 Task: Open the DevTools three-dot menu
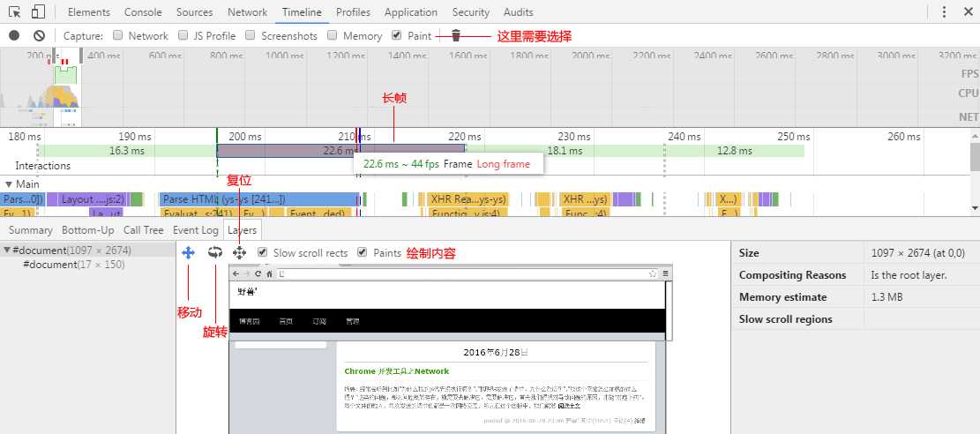(x=944, y=11)
